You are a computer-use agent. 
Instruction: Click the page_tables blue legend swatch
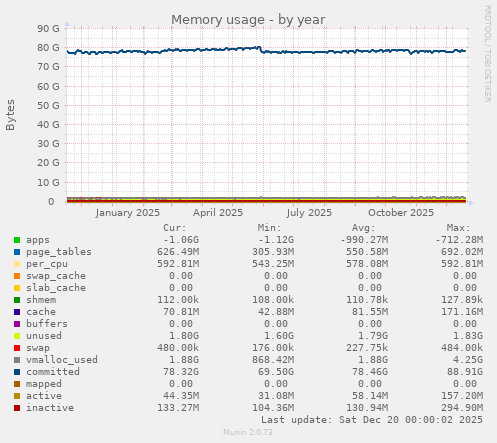(x=17, y=252)
